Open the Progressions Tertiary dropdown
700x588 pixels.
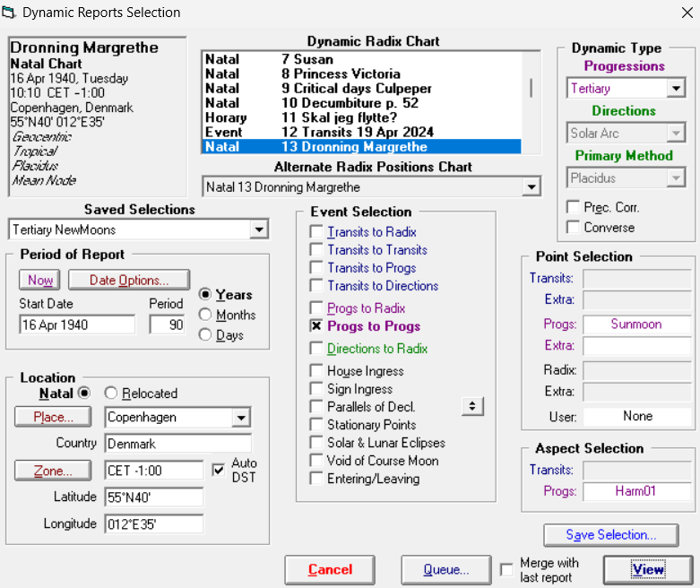[x=676, y=89]
